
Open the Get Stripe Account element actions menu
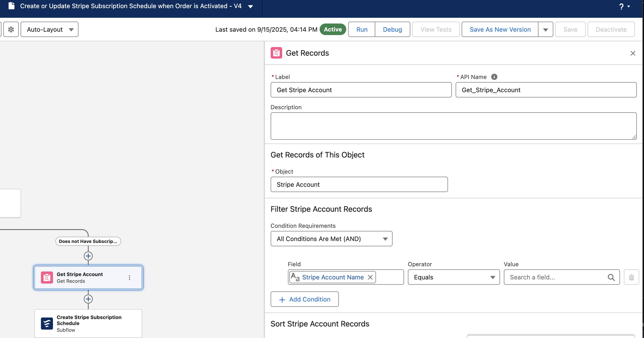pos(130,278)
